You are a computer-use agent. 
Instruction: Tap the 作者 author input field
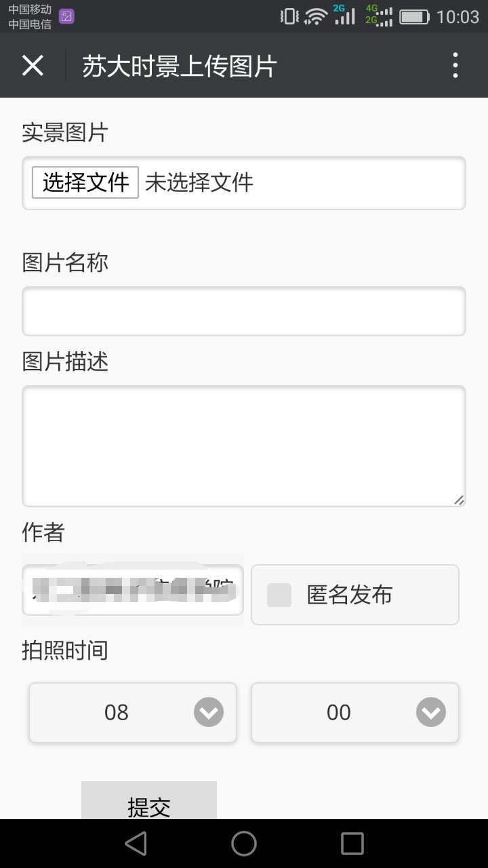click(x=133, y=590)
